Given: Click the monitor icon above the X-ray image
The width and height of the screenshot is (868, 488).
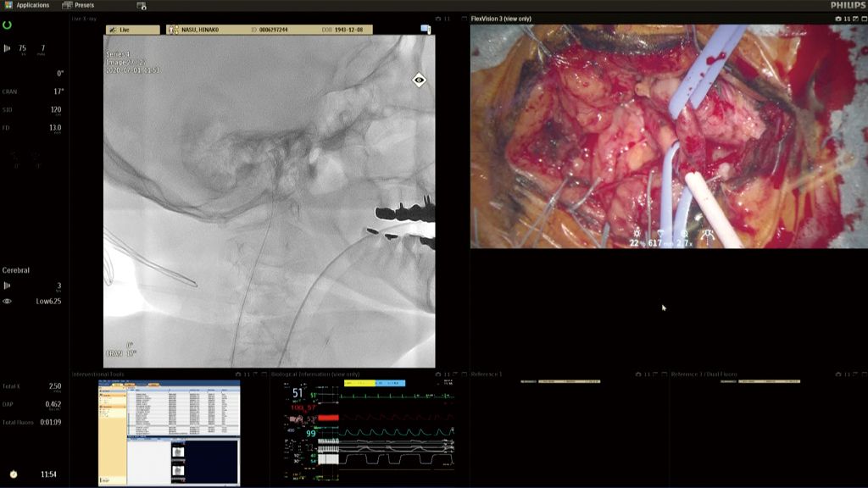Looking at the screenshot, I should pyautogui.click(x=426, y=29).
